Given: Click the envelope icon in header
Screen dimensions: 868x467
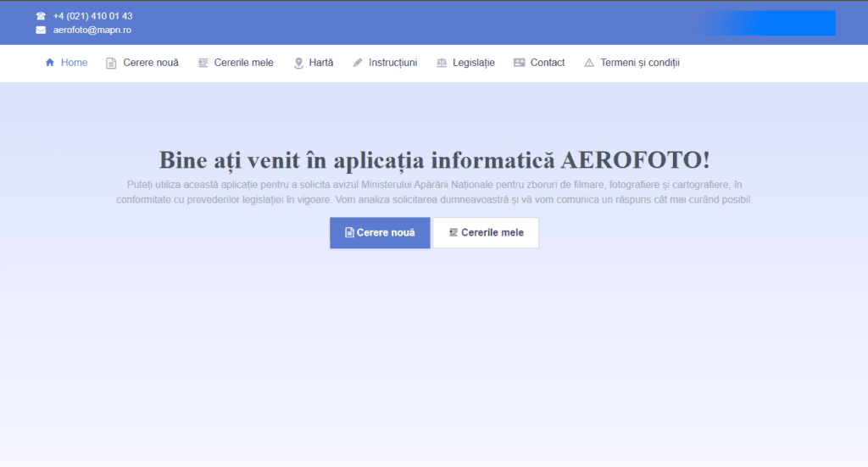Looking at the screenshot, I should (x=41, y=30).
